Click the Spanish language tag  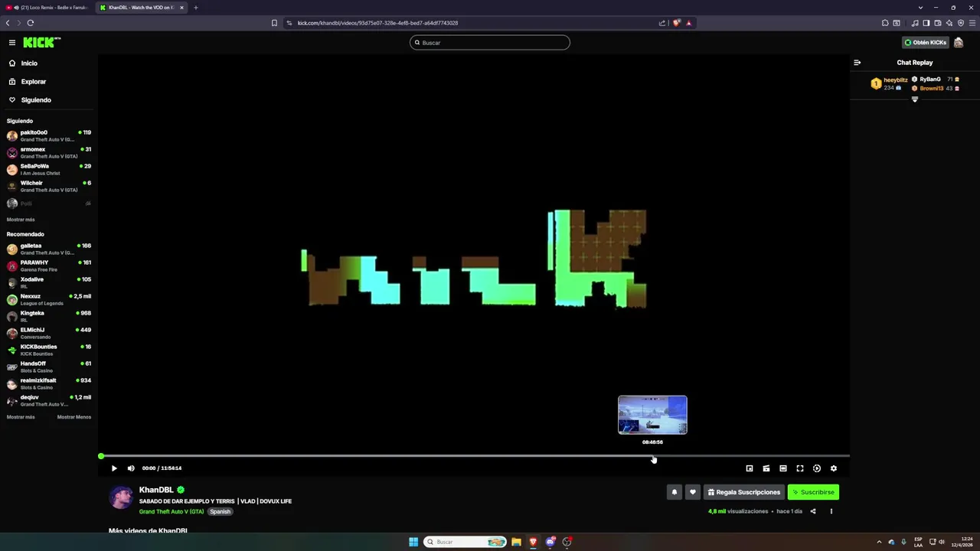pos(220,511)
